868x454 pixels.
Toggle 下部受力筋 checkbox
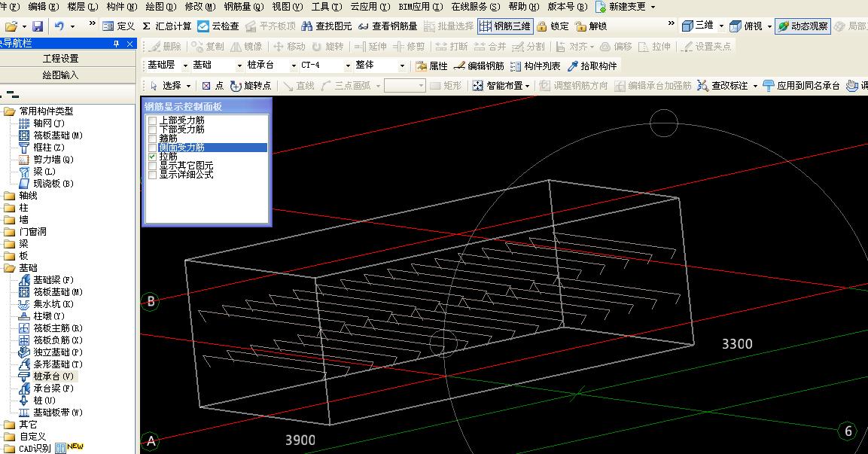[x=152, y=129]
